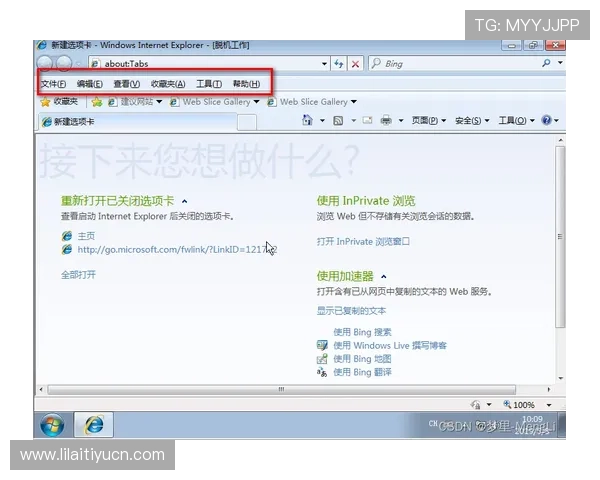The height and width of the screenshot is (480, 600).
Task: Open the 帮助(H) menu
Action: (x=246, y=84)
